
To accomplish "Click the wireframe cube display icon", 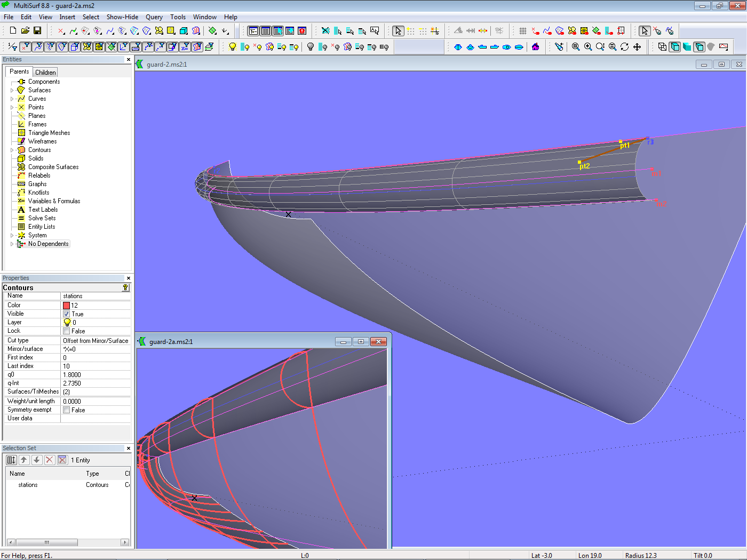I will coord(662,47).
